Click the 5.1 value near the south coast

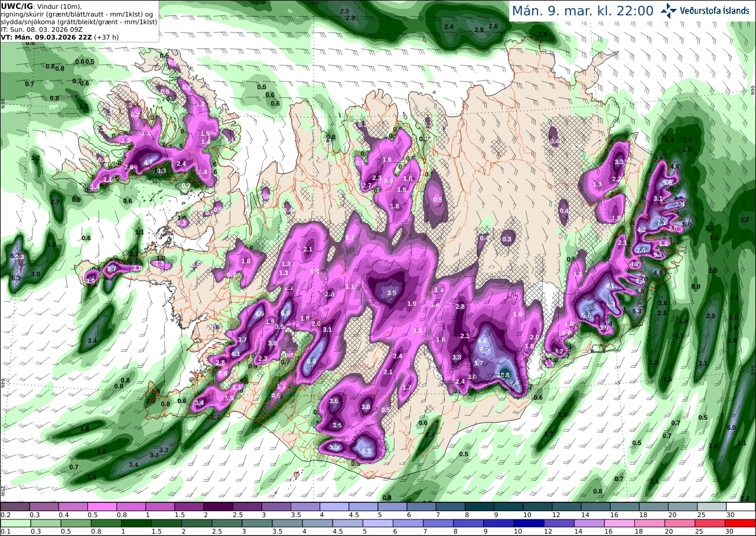click(366, 452)
